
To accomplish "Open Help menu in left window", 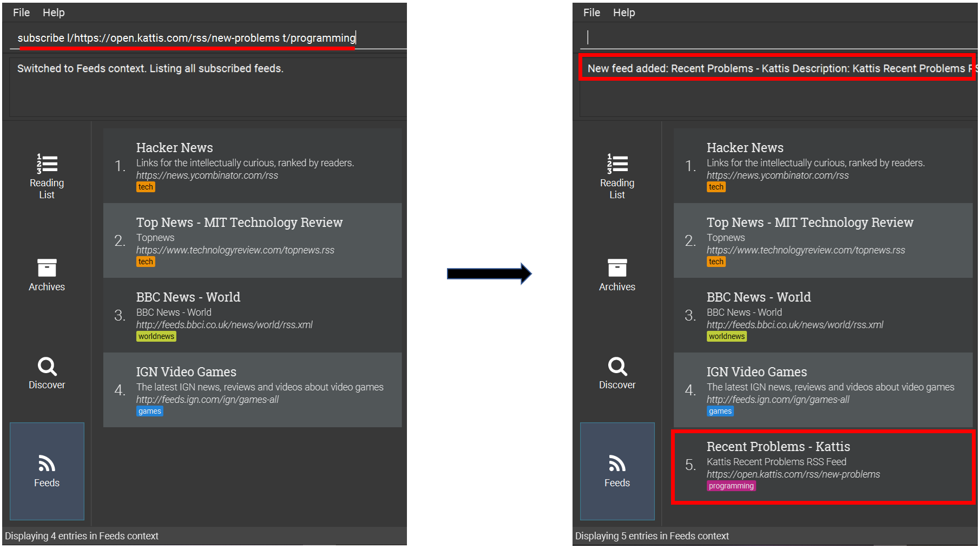I will point(54,12).
